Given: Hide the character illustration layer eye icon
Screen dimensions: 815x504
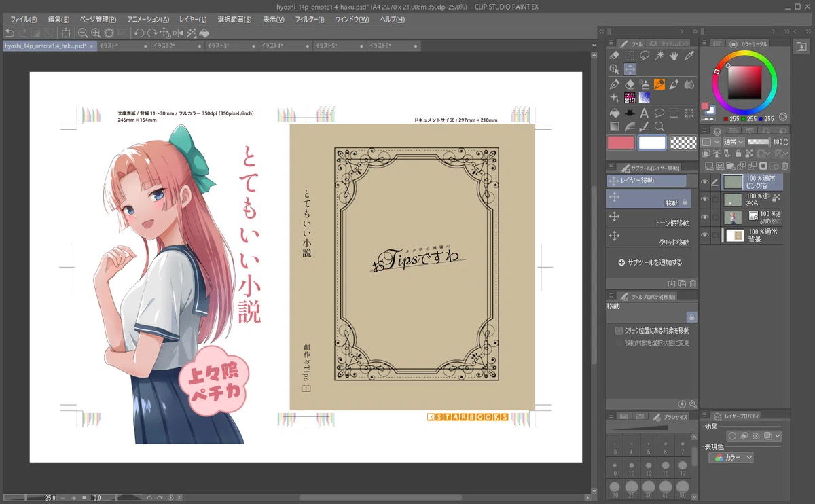Looking at the screenshot, I should [x=705, y=217].
